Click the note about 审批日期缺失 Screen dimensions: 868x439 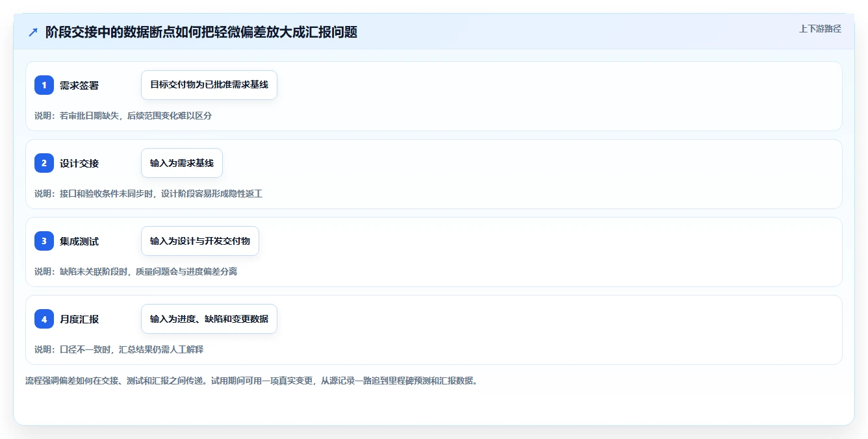coord(123,116)
